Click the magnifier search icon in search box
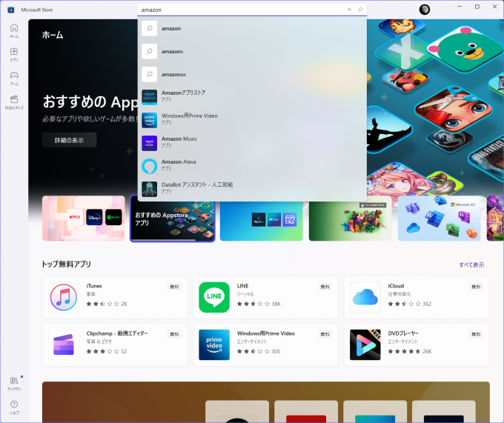Image resolution: width=504 pixels, height=423 pixels. click(x=360, y=10)
